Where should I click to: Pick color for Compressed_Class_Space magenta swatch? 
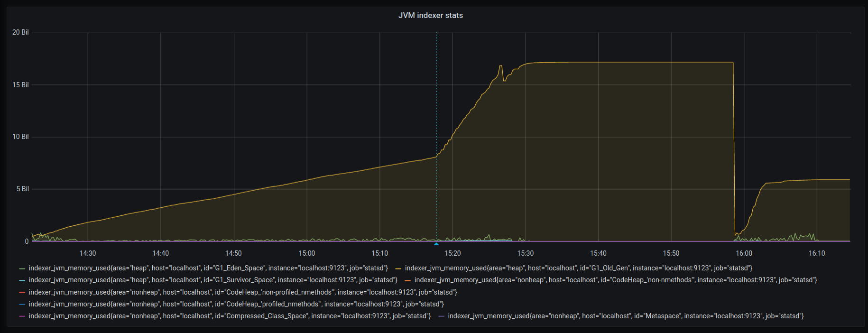point(22,316)
